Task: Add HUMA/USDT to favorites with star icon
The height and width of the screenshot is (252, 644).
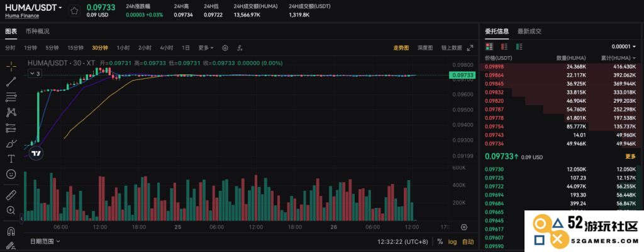Action: tap(74, 11)
